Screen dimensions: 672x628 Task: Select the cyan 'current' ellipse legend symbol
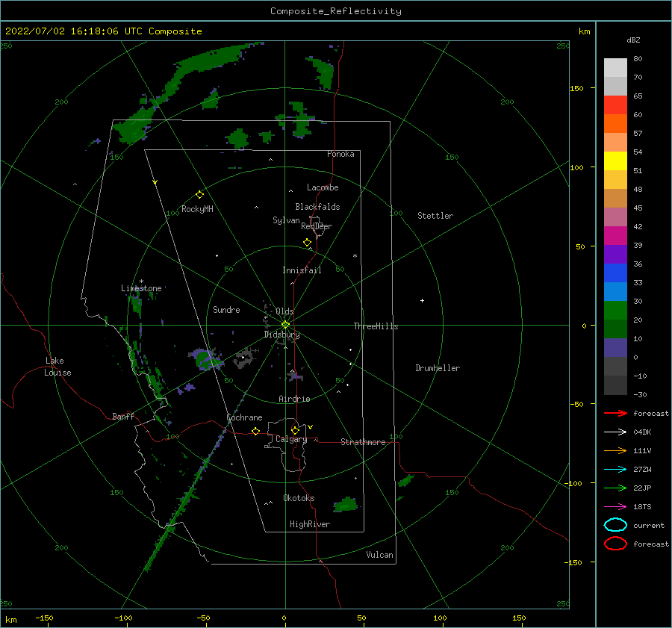click(x=615, y=525)
